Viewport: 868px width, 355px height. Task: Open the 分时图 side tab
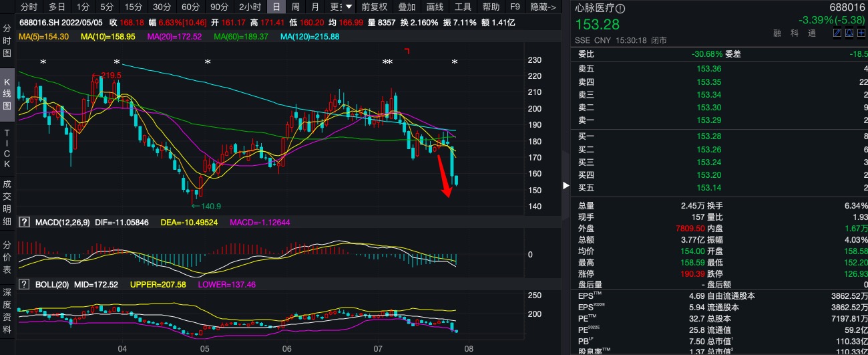7,41
